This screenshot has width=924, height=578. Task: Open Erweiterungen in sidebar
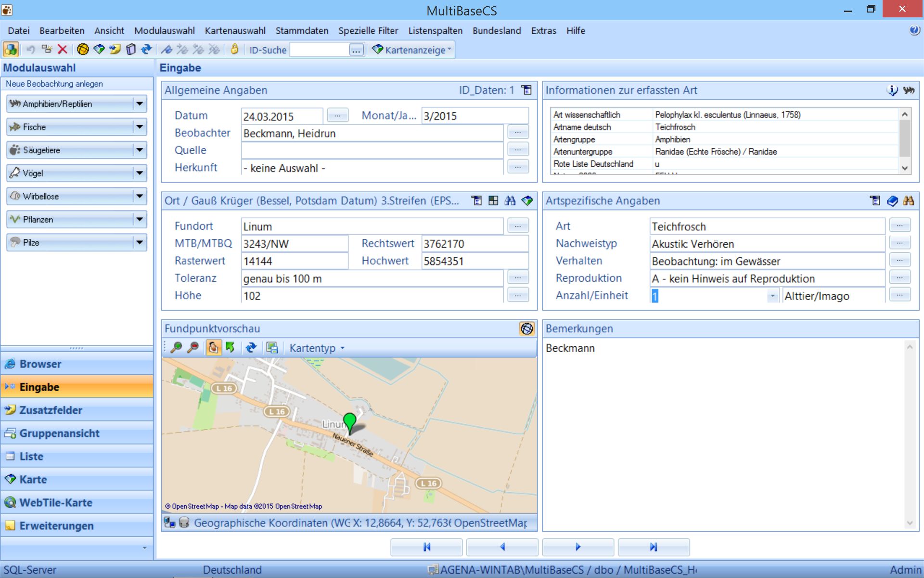77,525
